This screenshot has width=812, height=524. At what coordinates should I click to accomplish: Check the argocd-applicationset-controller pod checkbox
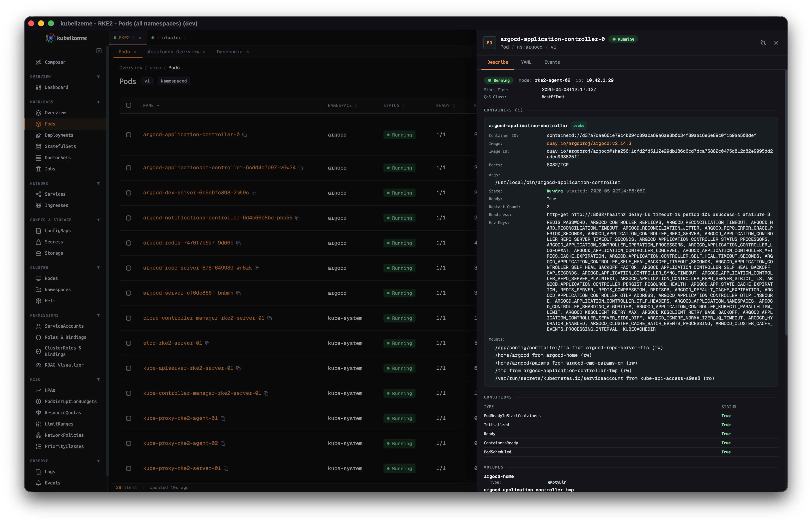[129, 168]
